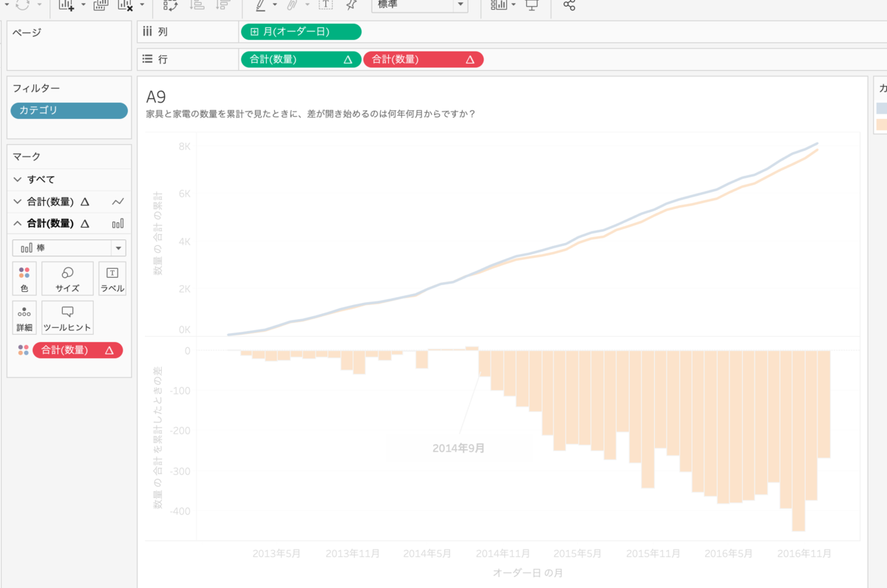The height and width of the screenshot is (588, 887).
Task: Click the 2014年11月 axis label
Action: click(503, 553)
